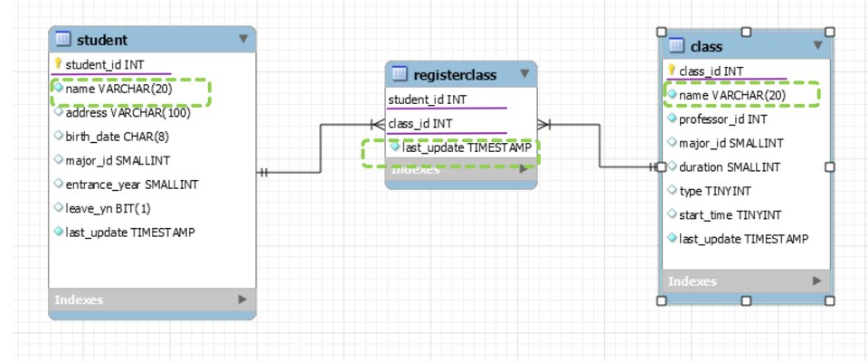Select name VARCHAR(20) in class table
This screenshot has height=361, width=868.
point(732,95)
